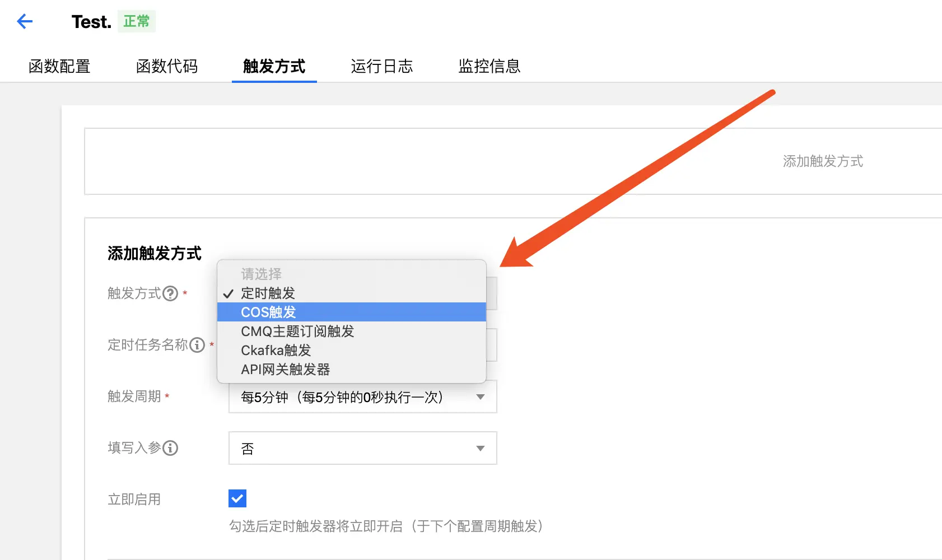Click the 填写入参 info icon
This screenshot has height=560, width=942.
click(x=172, y=447)
